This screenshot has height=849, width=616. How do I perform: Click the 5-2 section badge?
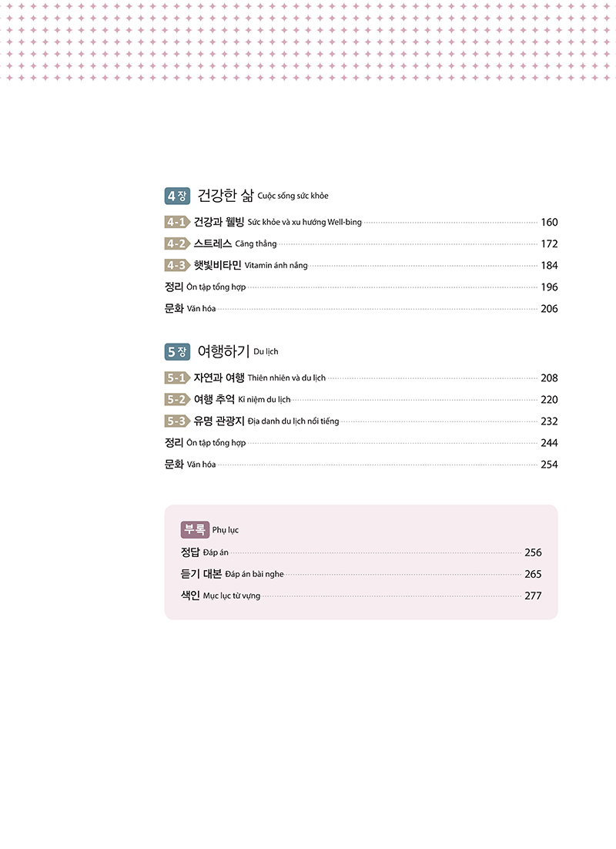[177, 399]
